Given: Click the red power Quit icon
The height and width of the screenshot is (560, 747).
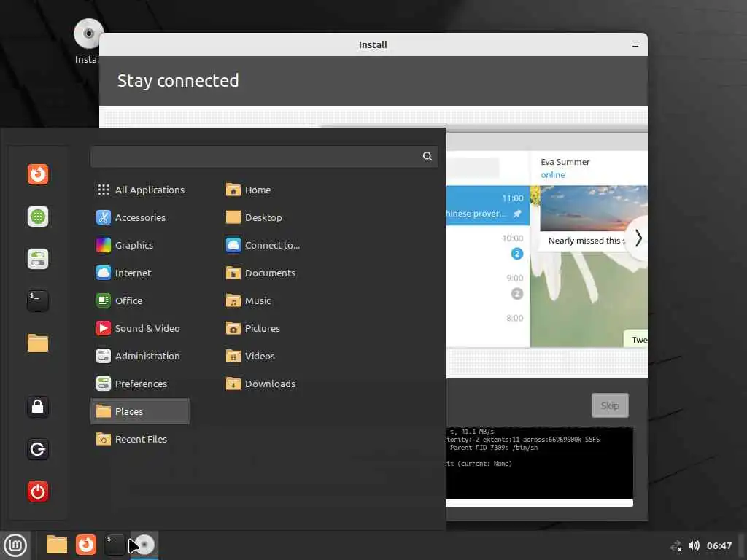Looking at the screenshot, I should pyautogui.click(x=38, y=491).
